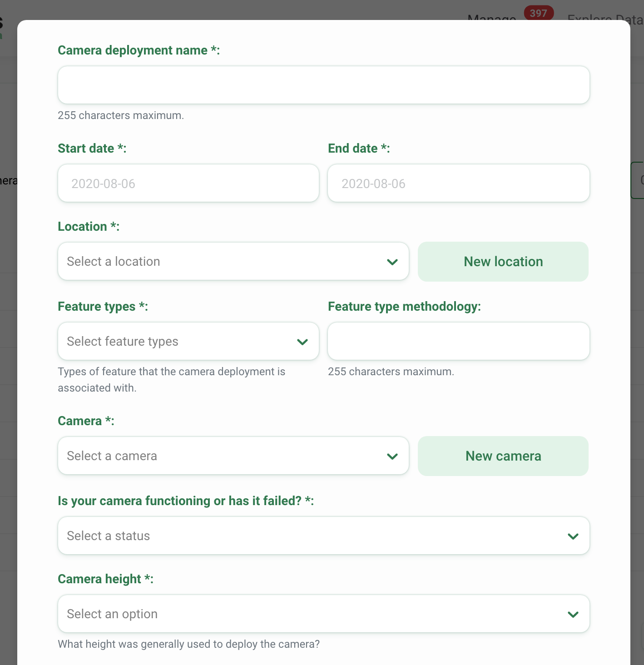Focus the Start date field
This screenshot has height=665, width=644.
[x=188, y=183]
